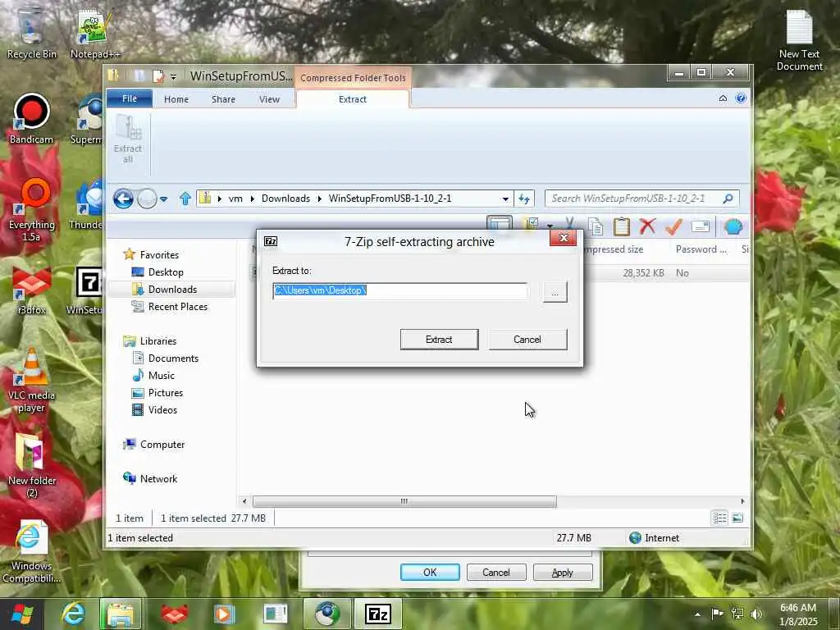The image size is (840, 630).
Task: Click OK in the background properties dialog
Action: (x=430, y=573)
